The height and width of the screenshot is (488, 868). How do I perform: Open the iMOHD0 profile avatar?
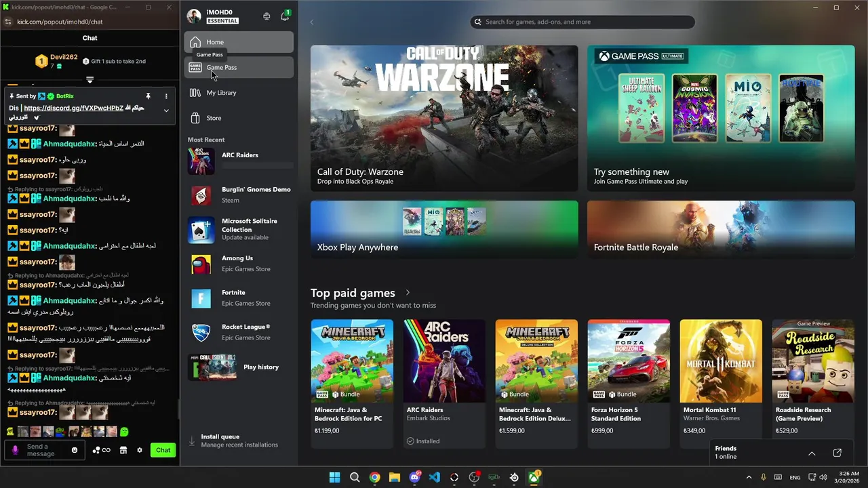click(194, 16)
